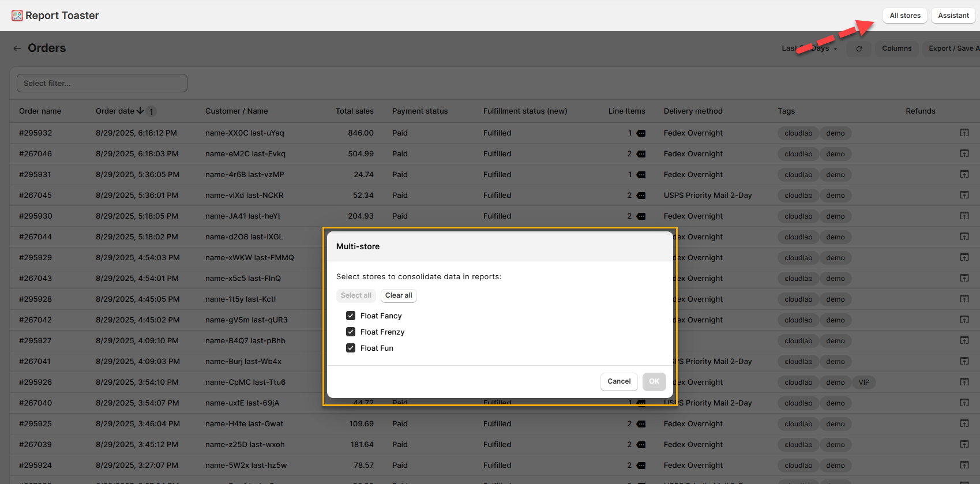Expand the Export / Save As menu

click(x=953, y=48)
